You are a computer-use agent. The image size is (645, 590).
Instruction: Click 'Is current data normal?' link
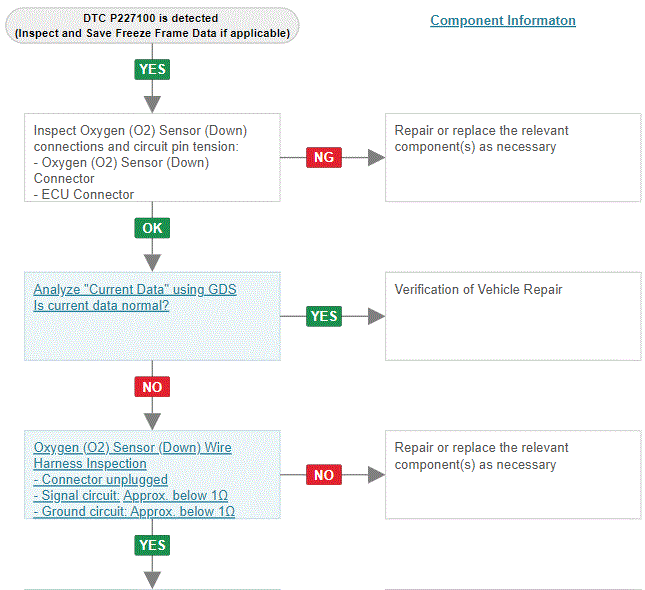click(x=101, y=306)
